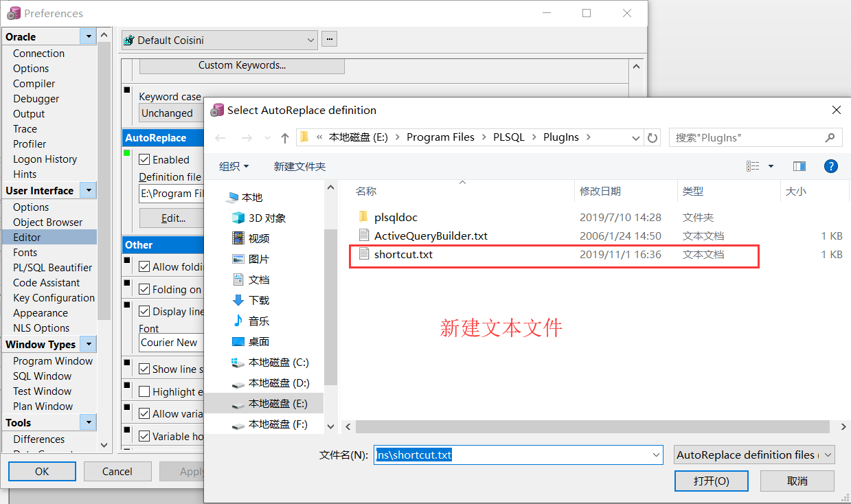Click the refresh icon beside the address bar
The height and width of the screenshot is (504, 851).
(653, 137)
